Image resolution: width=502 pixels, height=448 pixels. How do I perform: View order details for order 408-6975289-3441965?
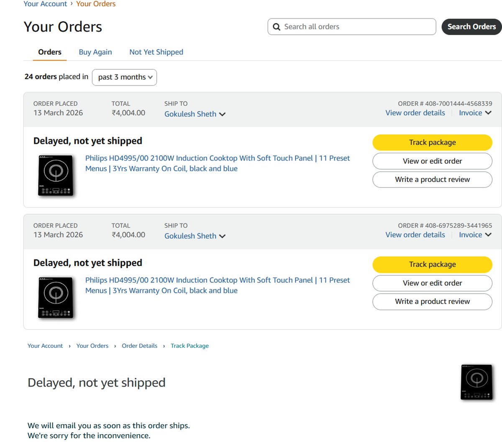pos(415,235)
